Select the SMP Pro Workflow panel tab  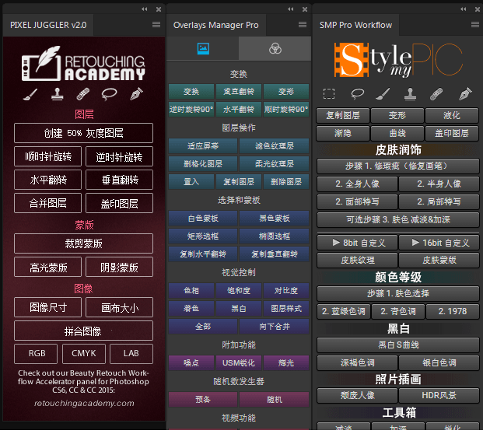coord(355,25)
